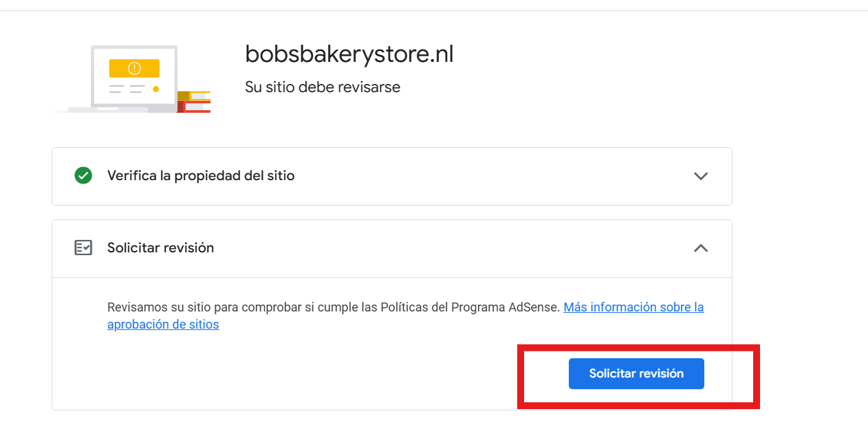Viewport: 868px width, 438px height.
Task: Click the word AdSense in the description
Action: 534,307
